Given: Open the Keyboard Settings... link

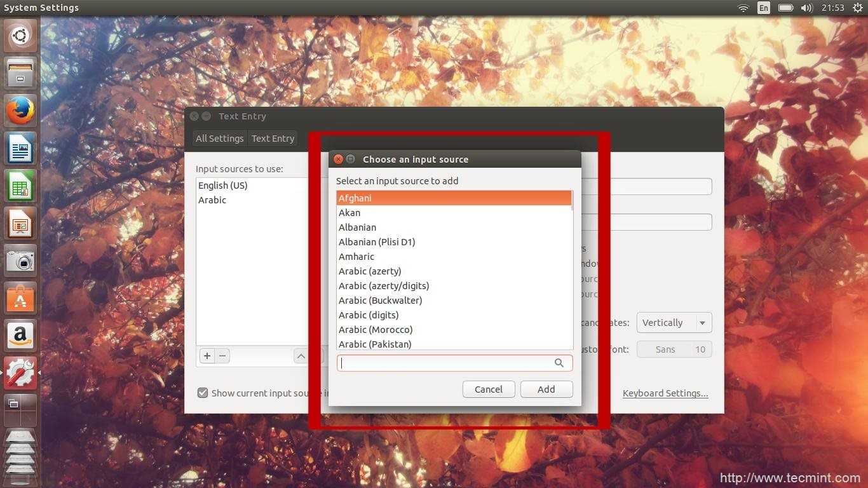Looking at the screenshot, I should click(x=665, y=393).
